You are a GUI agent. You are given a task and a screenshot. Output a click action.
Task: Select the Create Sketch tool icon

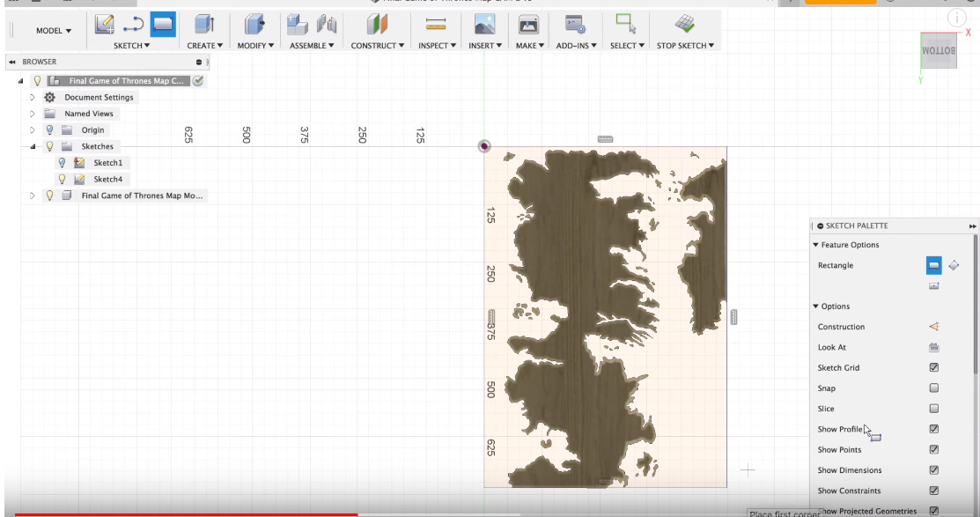click(105, 25)
